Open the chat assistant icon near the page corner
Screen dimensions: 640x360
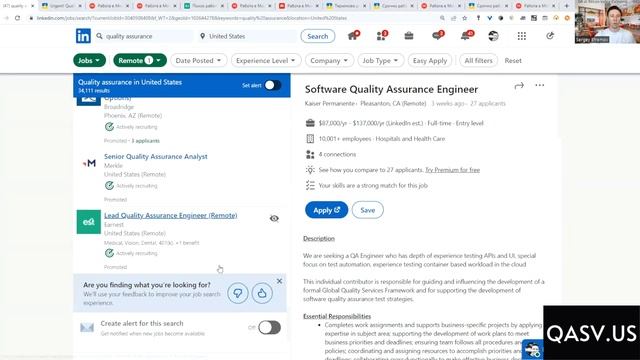533,350
